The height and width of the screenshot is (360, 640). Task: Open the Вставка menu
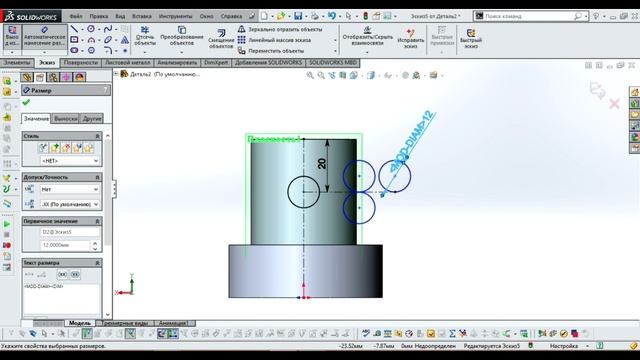tap(142, 16)
